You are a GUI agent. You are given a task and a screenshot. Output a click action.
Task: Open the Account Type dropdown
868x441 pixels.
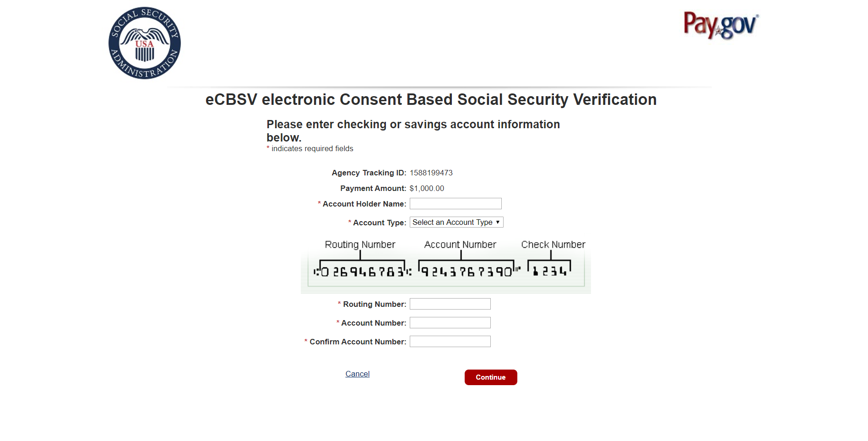click(456, 222)
